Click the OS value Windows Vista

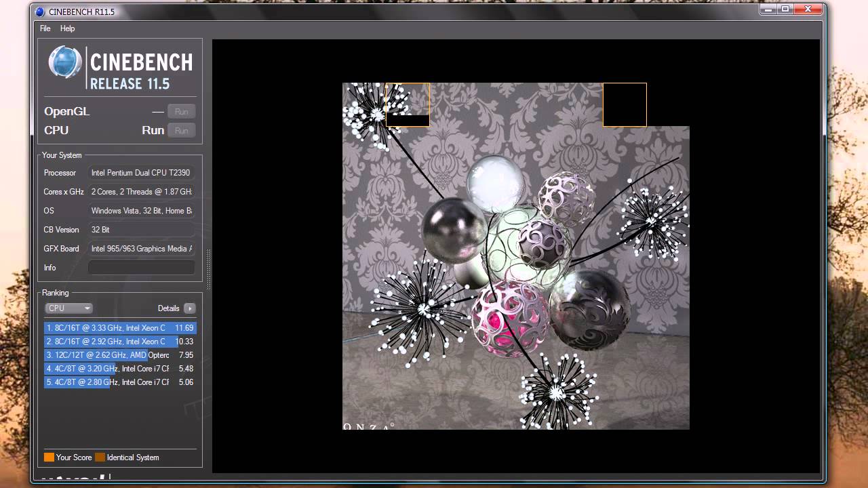click(142, 211)
